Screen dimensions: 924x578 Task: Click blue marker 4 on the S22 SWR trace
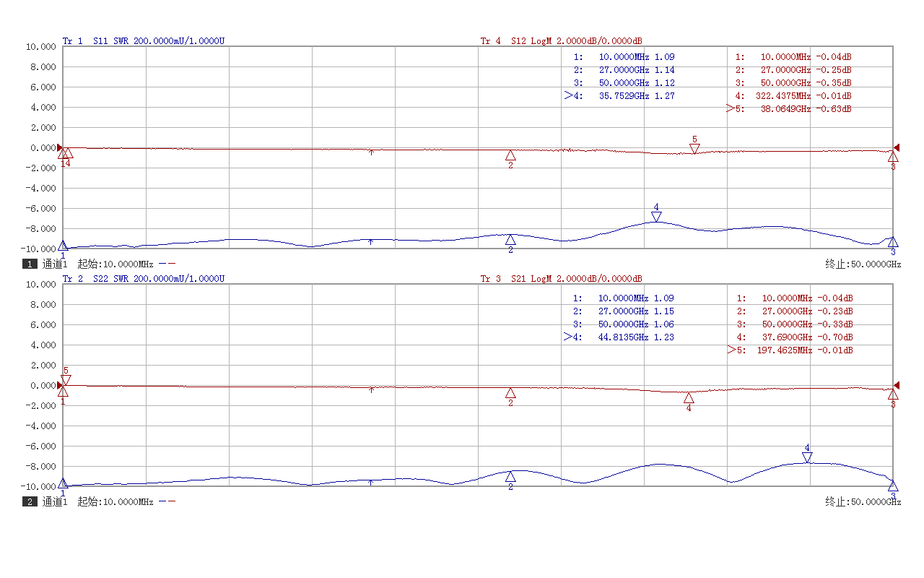click(807, 457)
